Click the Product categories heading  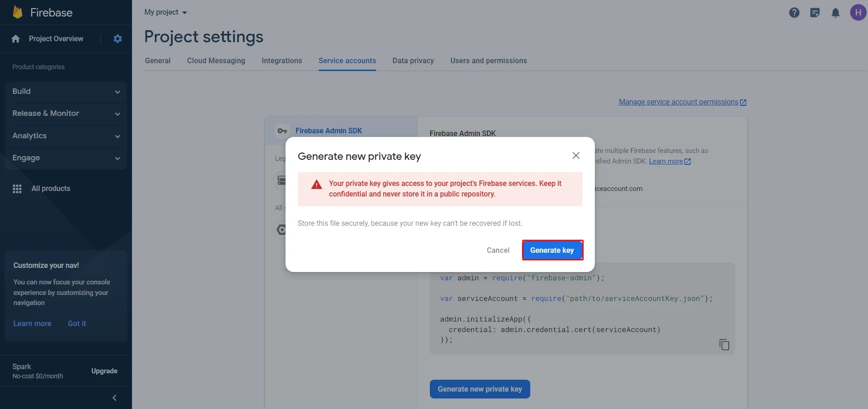pos(38,67)
